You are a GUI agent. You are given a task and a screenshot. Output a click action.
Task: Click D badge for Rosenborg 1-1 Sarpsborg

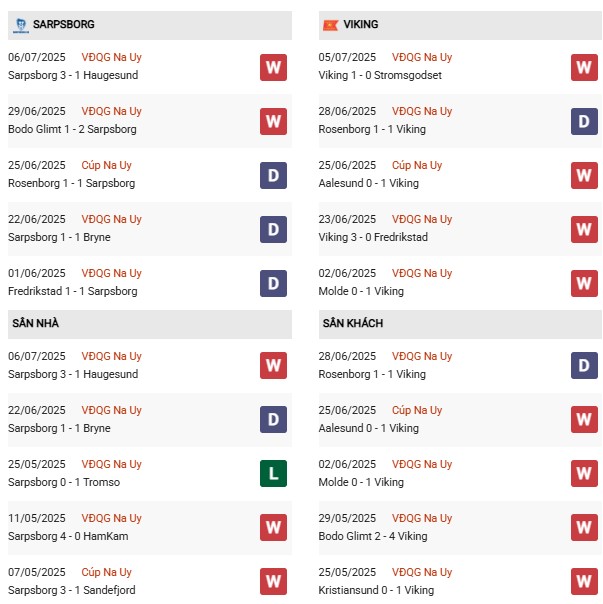(x=273, y=175)
